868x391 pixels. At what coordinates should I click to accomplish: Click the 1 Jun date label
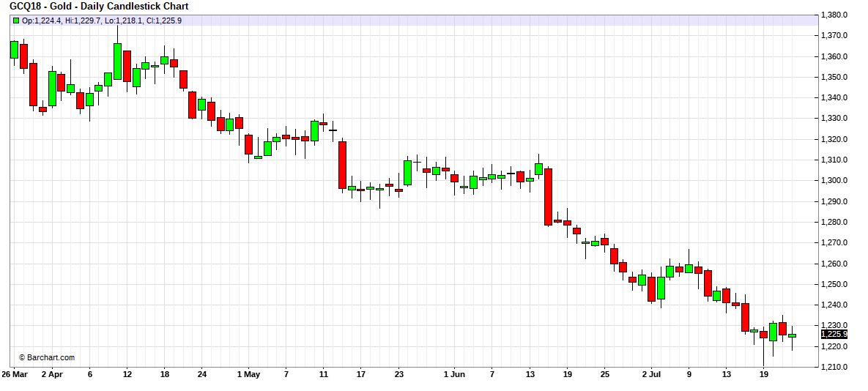454,374
